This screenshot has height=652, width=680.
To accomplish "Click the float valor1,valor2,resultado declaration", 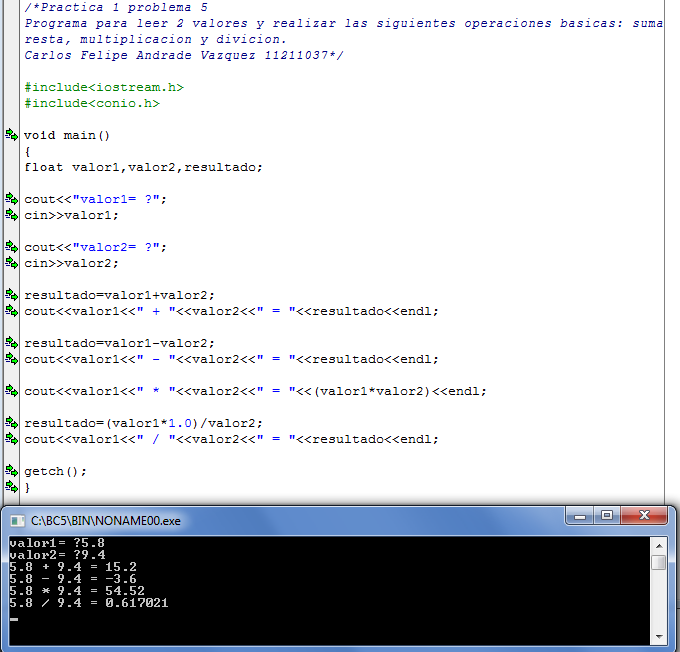I will point(144,167).
